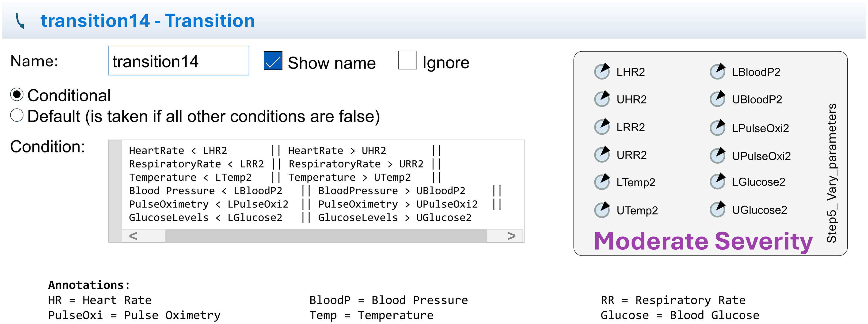Click the LHR2 parameter icon
Screen dimensions: 868x324
(602, 72)
